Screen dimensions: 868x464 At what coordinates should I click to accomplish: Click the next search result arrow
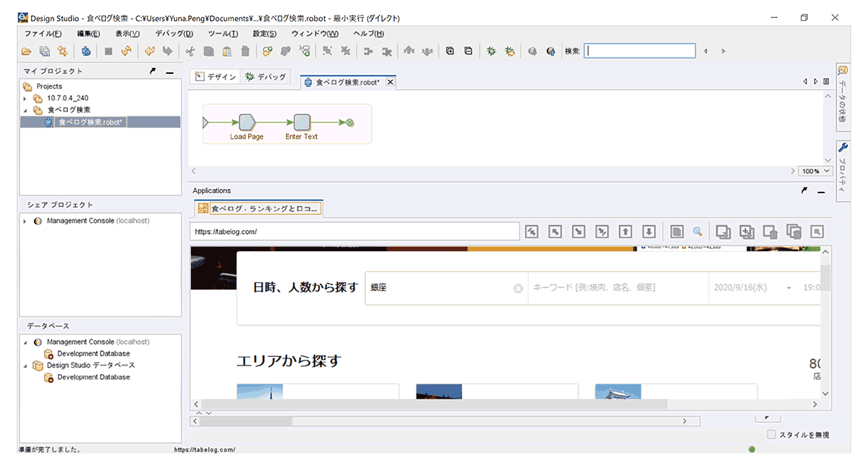click(x=723, y=51)
